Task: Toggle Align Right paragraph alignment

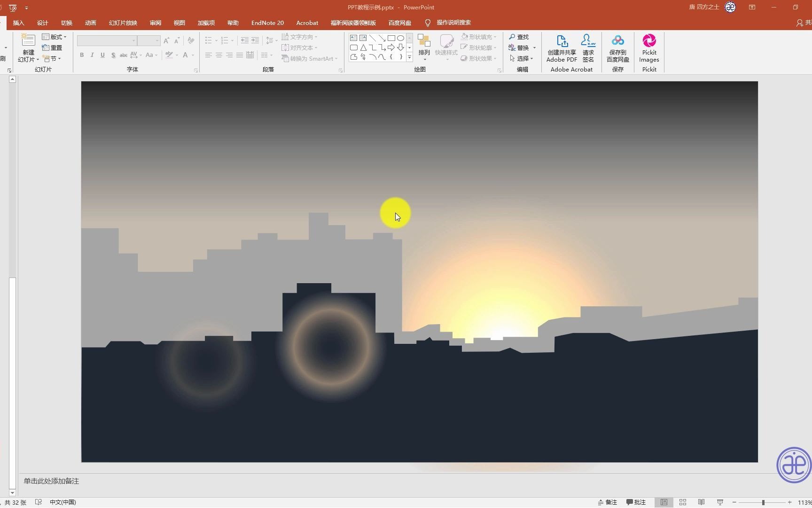Action: [x=229, y=55]
